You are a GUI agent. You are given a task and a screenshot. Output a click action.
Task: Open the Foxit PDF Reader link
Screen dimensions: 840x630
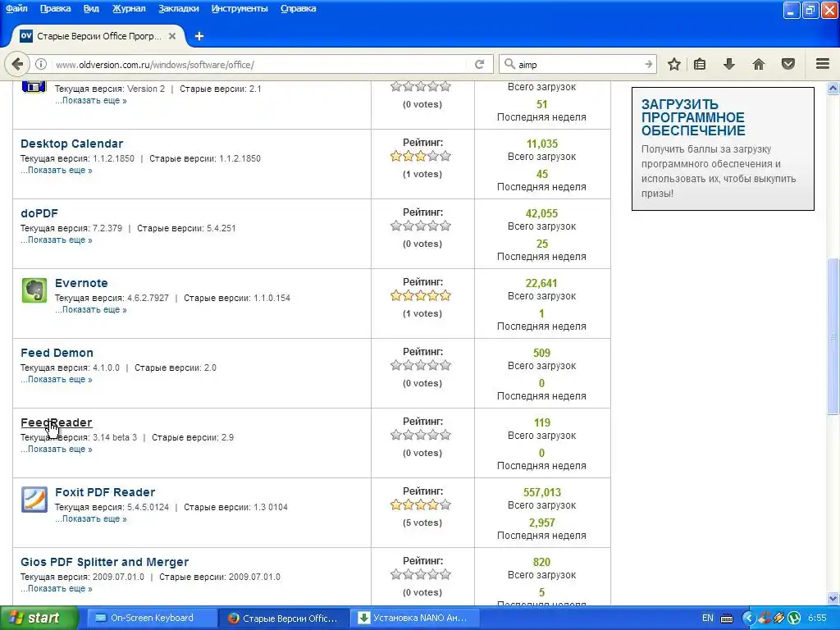tap(105, 492)
